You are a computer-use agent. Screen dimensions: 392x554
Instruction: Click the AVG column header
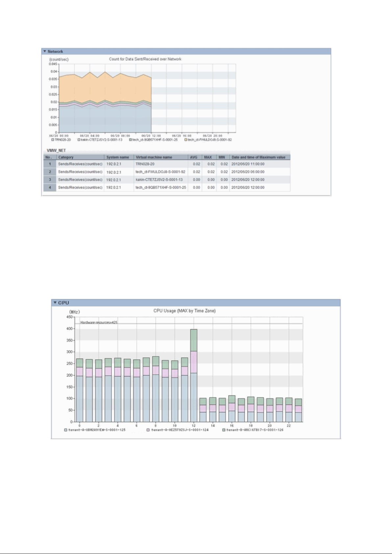click(195, 157)
